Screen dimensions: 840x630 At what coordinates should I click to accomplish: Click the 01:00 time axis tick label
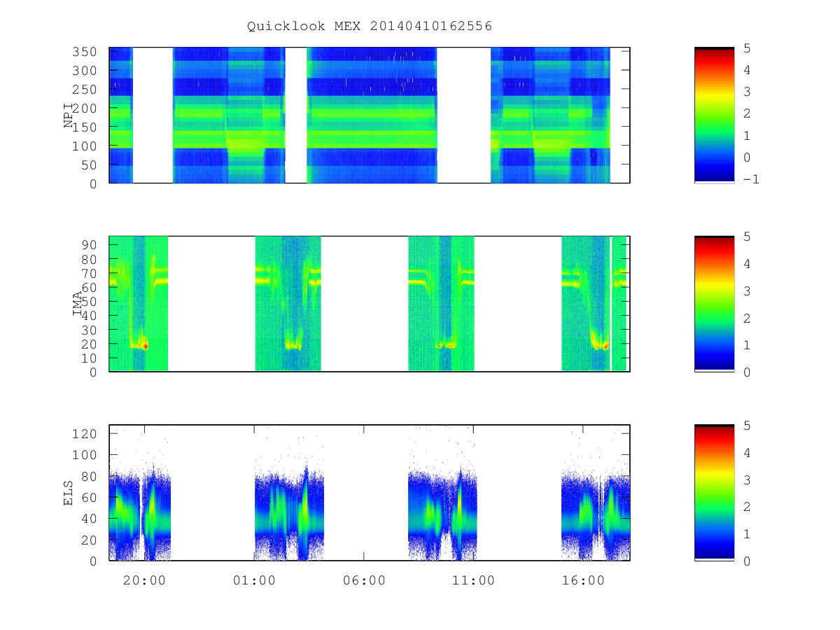(x=254, y=580)
